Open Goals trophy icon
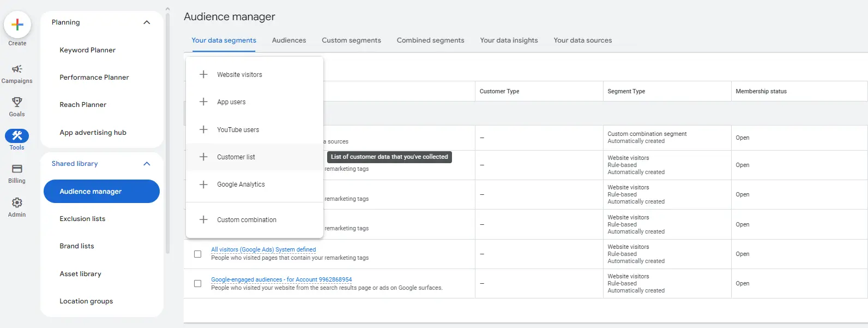868x328 pixels. click(17, 102)
